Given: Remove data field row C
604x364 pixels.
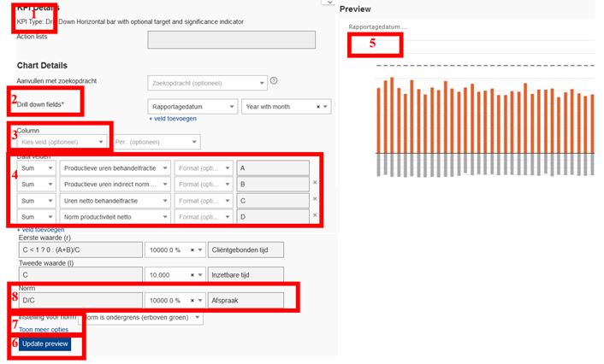Looking at the screenshot, I should click(x=314, y=198).
